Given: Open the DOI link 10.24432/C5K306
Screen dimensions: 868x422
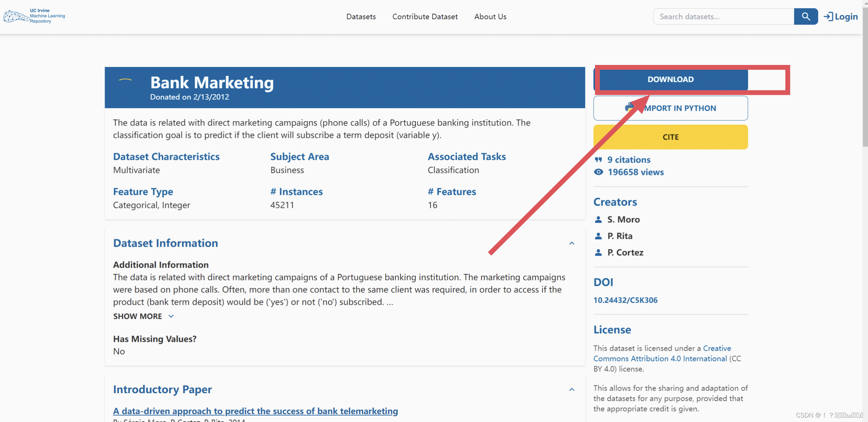Looking at the screenshot, I should coord(625,300).
